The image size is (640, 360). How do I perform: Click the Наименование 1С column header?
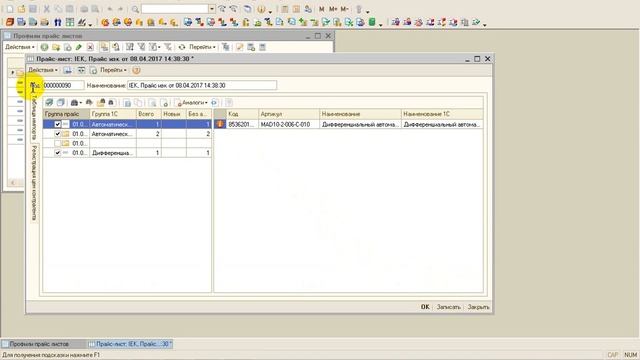tap(442, 114)
